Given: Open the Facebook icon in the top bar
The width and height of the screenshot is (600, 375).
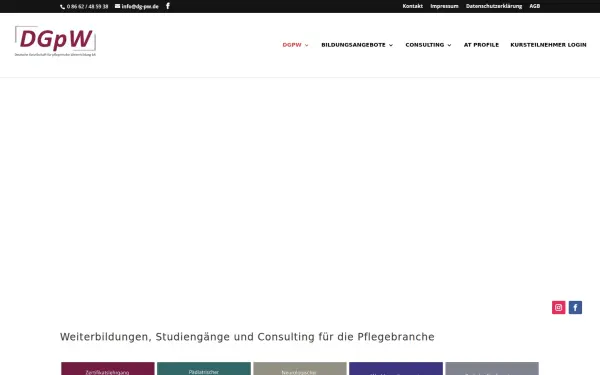Looking at the screenshot, I should 168,6.
